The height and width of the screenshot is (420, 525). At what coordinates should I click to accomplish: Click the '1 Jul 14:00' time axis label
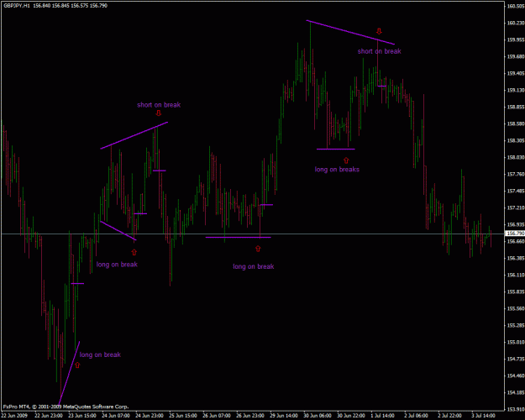point(383,416)
